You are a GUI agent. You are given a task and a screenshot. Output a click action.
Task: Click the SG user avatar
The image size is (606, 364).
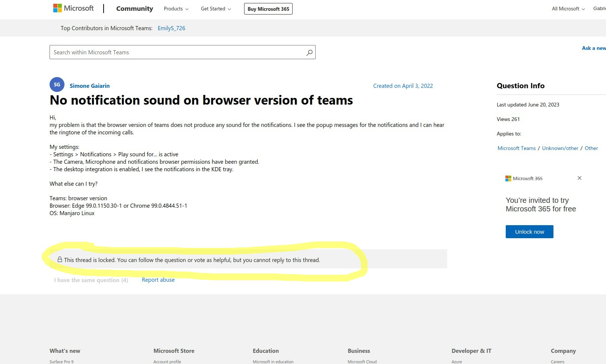pos(57,84)
